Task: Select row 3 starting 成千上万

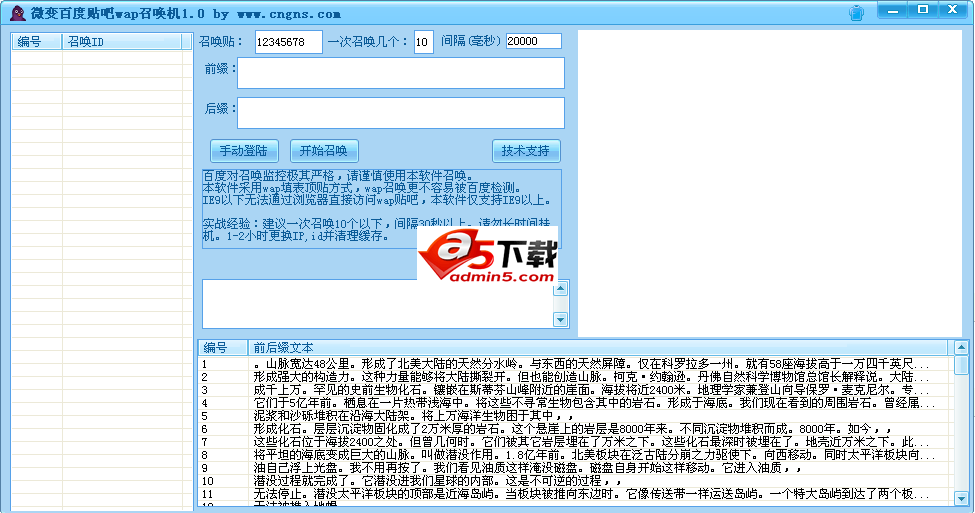Action: coord(575,391)
